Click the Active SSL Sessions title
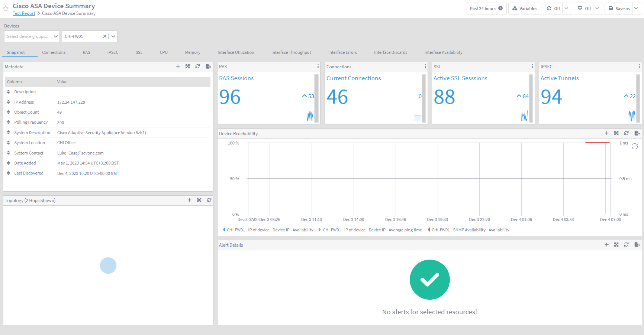 [x=460, y=78]
